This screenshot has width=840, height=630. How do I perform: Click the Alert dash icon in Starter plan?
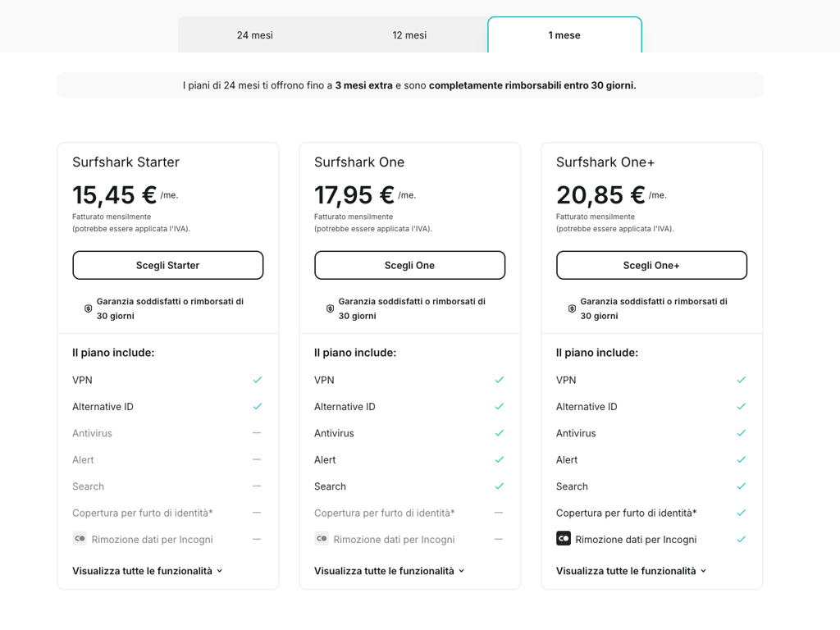[257, 459]
